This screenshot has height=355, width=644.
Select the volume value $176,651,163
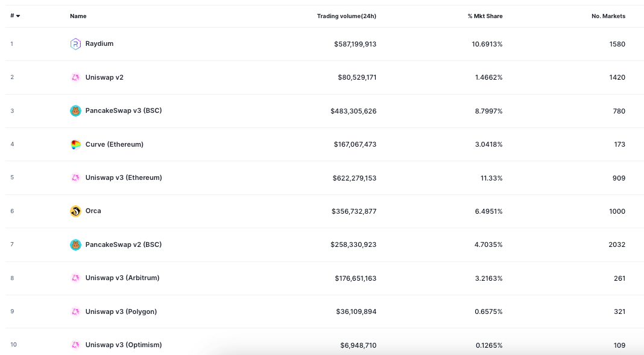(356, 278)
